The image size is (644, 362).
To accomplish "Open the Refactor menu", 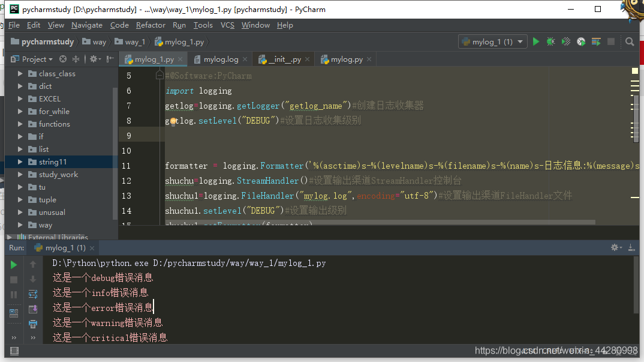I will (x=151, y=25).
